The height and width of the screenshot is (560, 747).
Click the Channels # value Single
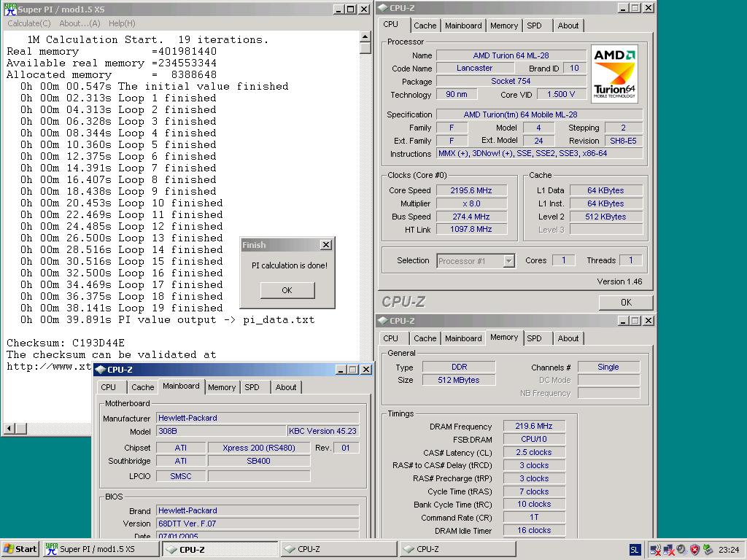(x=608, y=367)
